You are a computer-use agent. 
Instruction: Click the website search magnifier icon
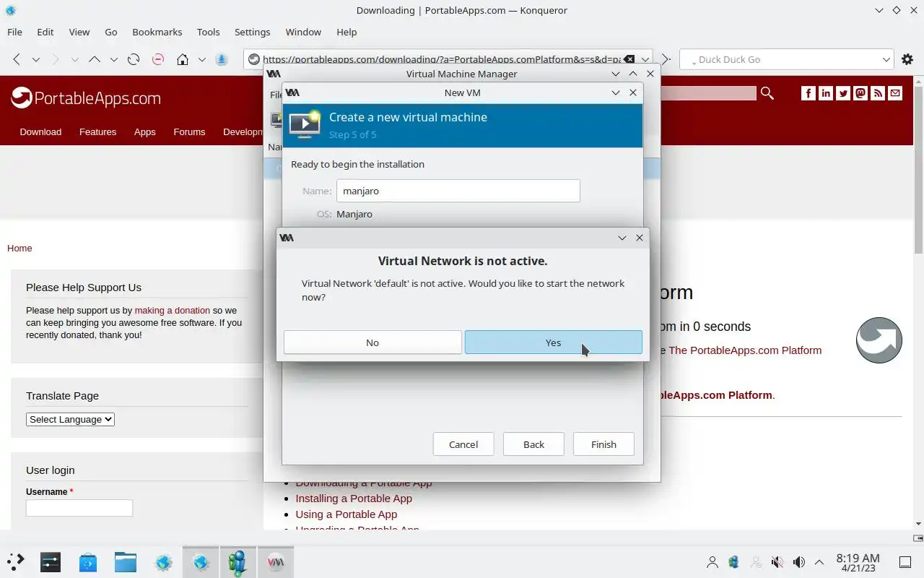coord(767,93)
